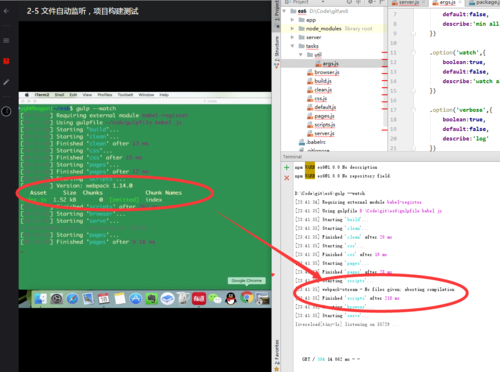
Task: Open System Preferences in the dock
Action: [56, 298]
